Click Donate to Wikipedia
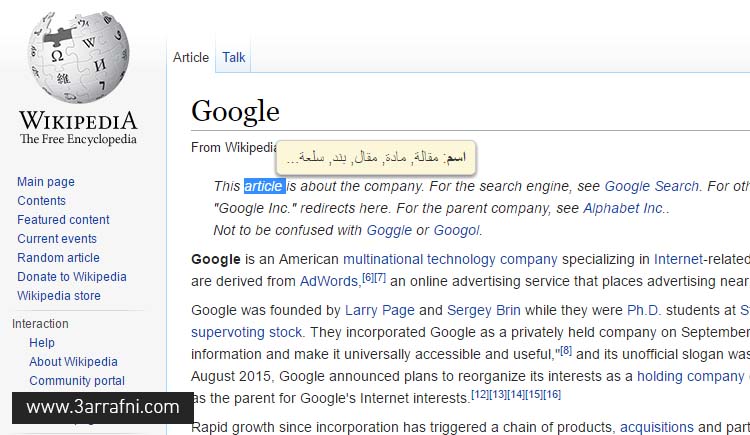The height and width of the screenshot is (435, 750). coord(72,277)
